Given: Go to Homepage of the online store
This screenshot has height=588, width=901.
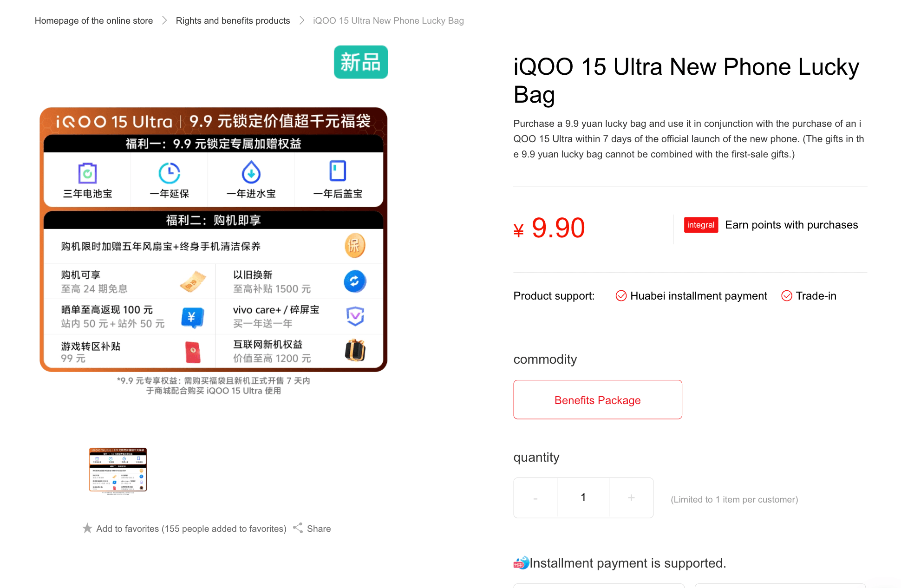Looking at the screenshot, I should click(x=94, y=20).
